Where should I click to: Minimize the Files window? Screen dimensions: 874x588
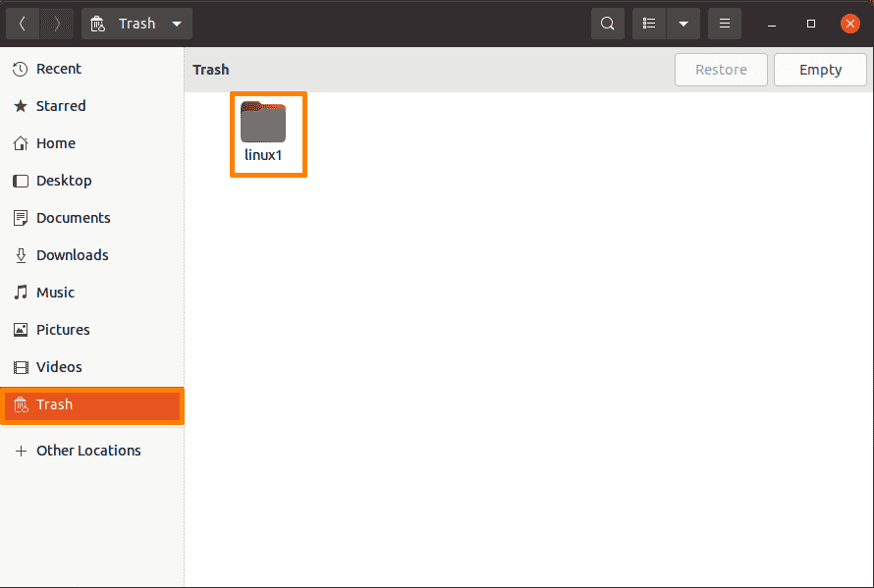[x=772, y=24]
